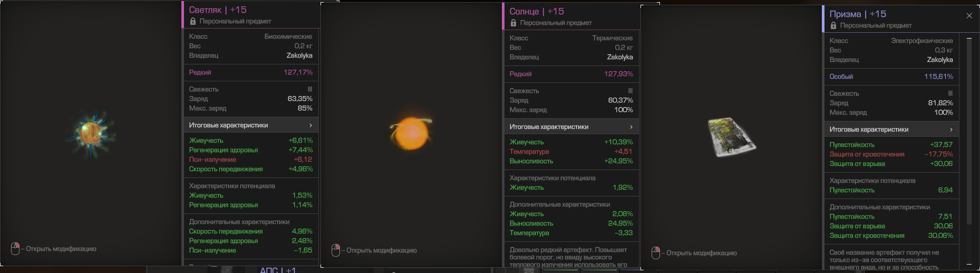
Task: Click lock icon beside Призма personal item
Action: pyautogui.click(x=833, y=25)
